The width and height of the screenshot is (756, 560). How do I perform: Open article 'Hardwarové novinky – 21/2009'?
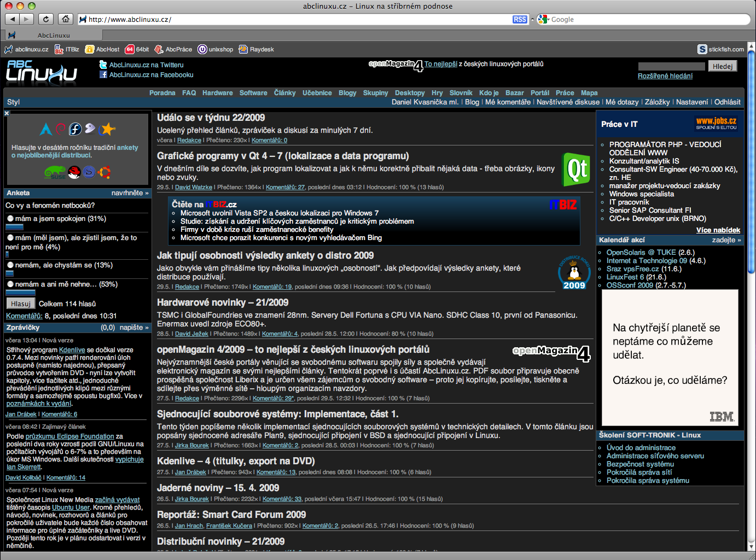pyautogui.click(x=223, y=302)
